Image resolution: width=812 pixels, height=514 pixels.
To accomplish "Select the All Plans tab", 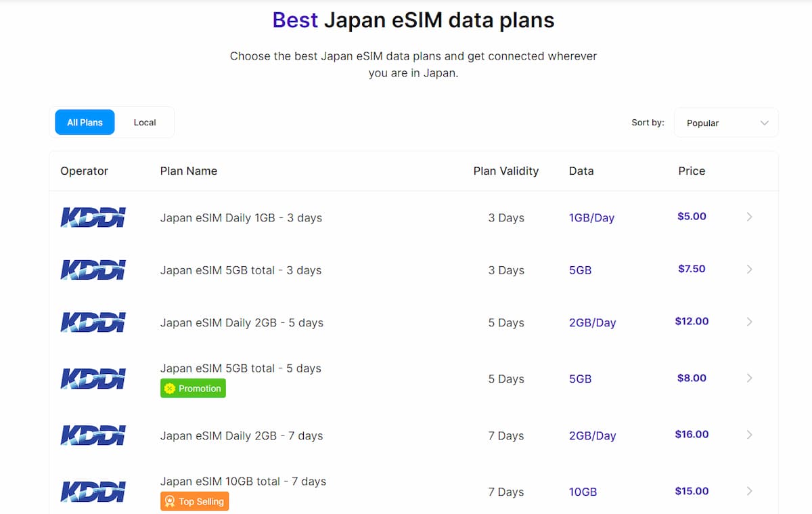I will (x=85, y=122).
